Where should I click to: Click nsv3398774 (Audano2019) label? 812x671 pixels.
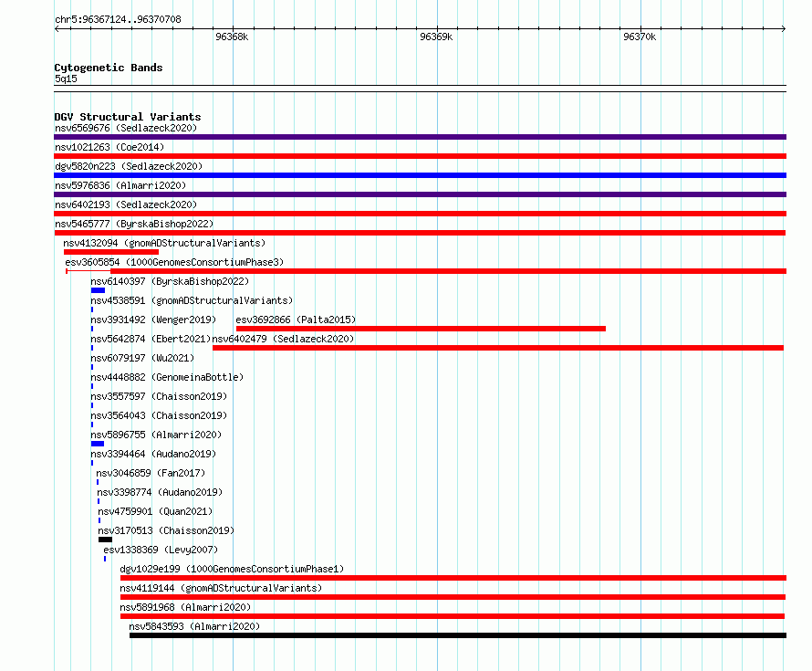pyautogui.click(x=160, y=492)
